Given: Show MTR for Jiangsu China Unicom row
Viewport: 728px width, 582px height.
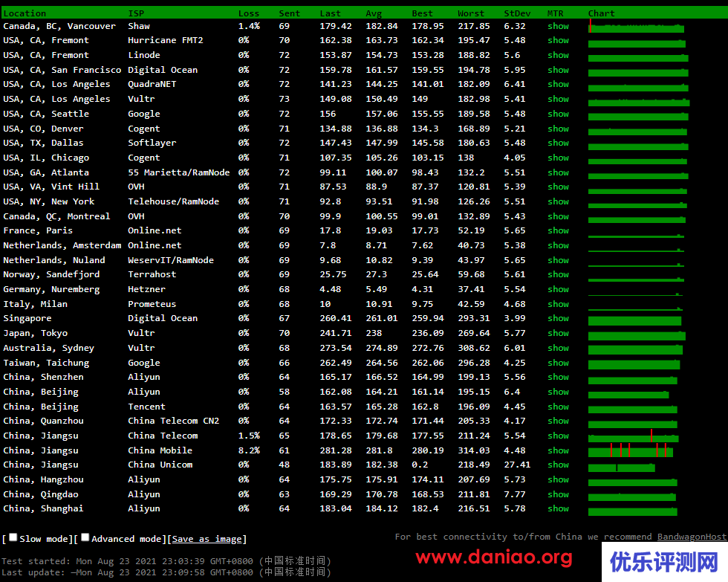Looking at the screenshot, I should 558,465.
